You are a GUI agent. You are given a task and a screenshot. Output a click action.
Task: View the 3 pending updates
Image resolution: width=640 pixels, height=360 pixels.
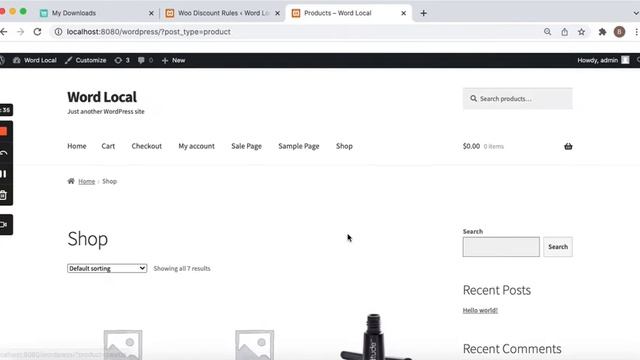(x=122, y=60)
